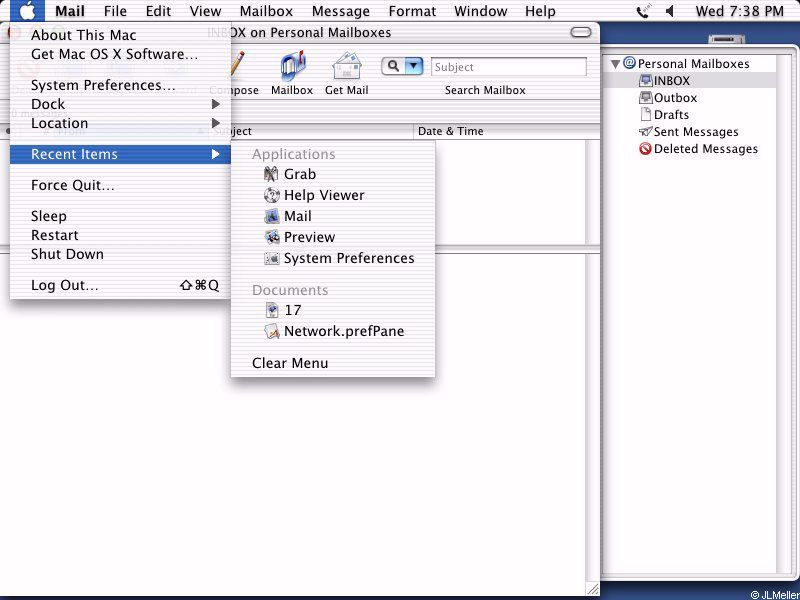Expand the Dock submenu
The height and width of the screenshot is (600, 800).
pyautogui.click(x=121, y=104)
